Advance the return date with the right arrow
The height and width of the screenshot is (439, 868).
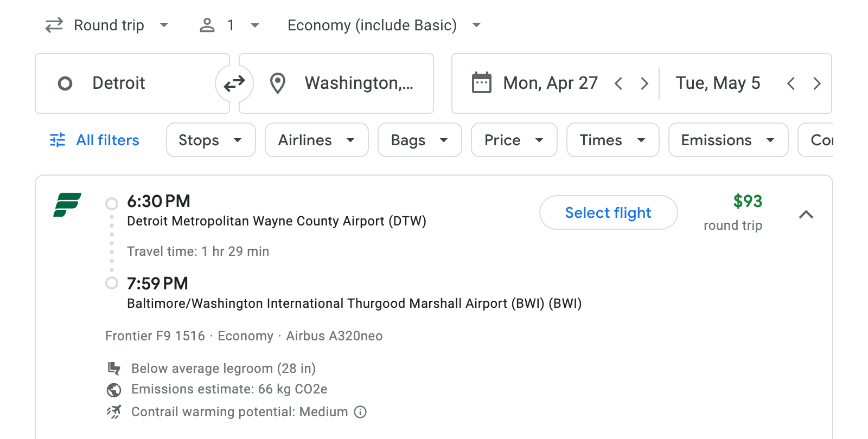tap(817, 83)
